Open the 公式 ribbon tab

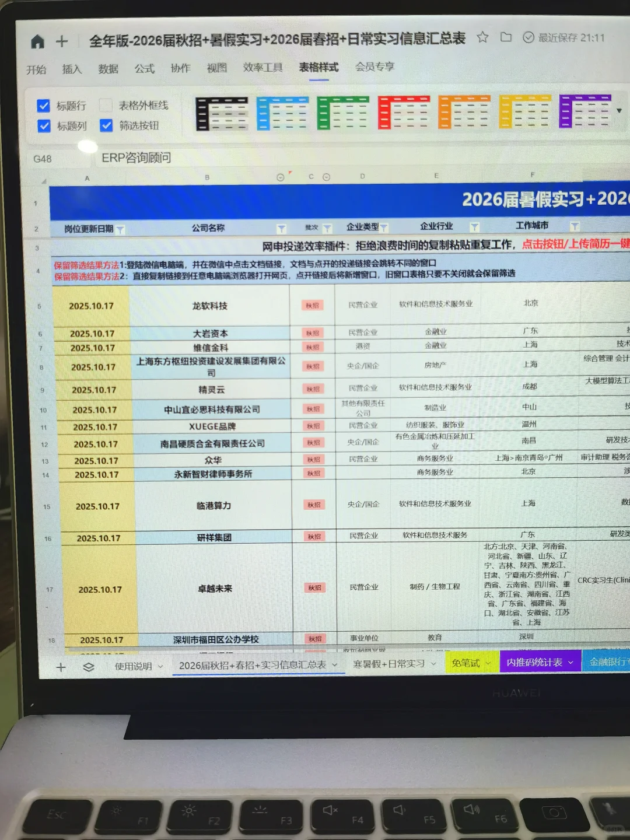pos(144,68)
